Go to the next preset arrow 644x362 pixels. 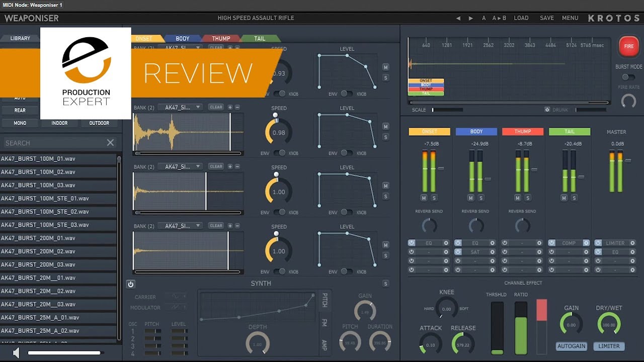[471, 18]
